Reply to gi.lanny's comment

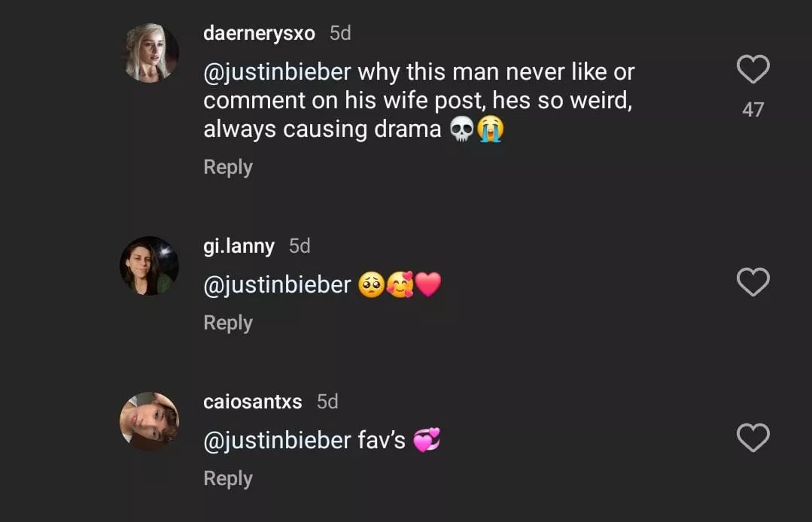[228, 323]
